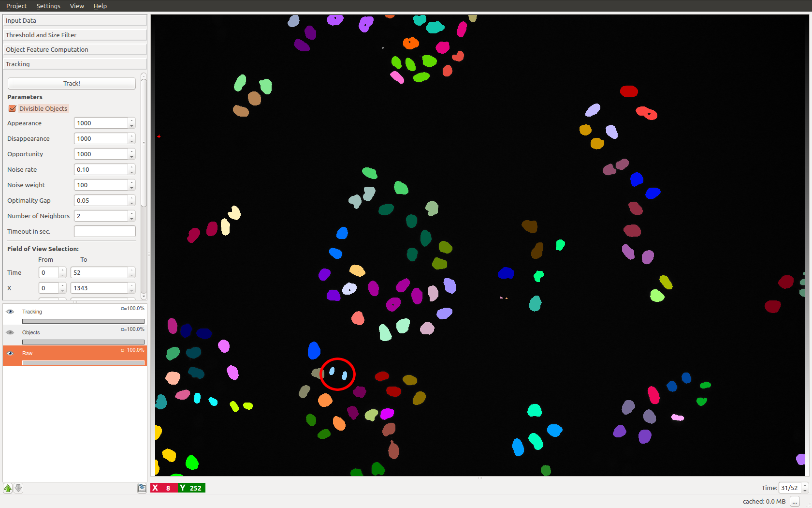Expand the Input Data applet
This screenshot has height=508, width=812.
74,20
